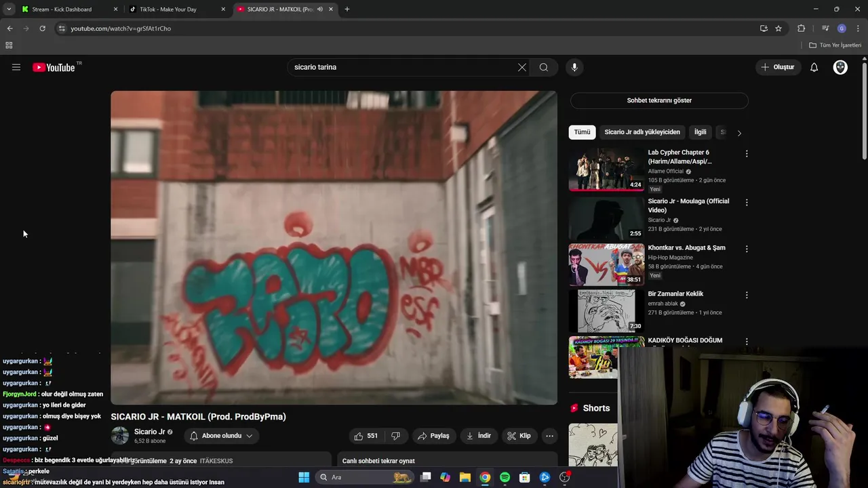Open Sicario Jr - Moulaga video thumbnail
Screen dimensions: 868x488
coord(606,218)
